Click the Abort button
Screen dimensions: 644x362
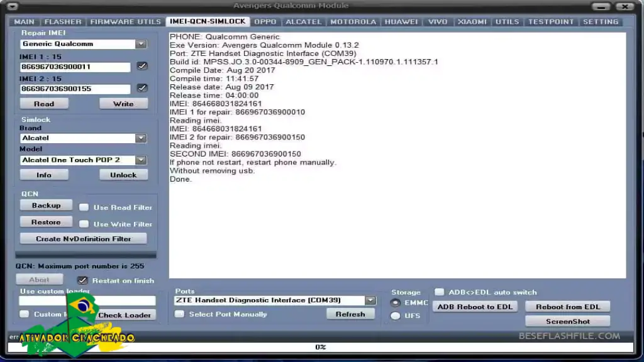[40, 280]
